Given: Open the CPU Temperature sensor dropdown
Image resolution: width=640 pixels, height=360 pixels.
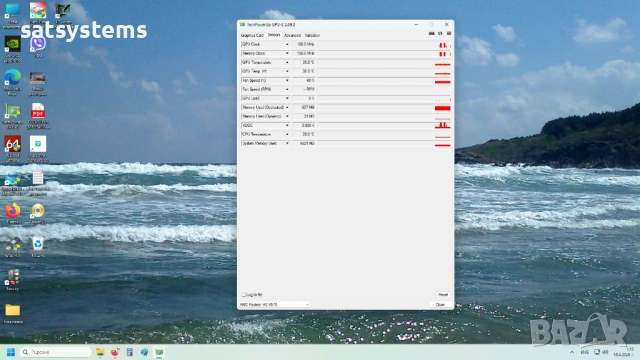Looking at the screenshot, I should pyautogui.click(x=287, y=134).
